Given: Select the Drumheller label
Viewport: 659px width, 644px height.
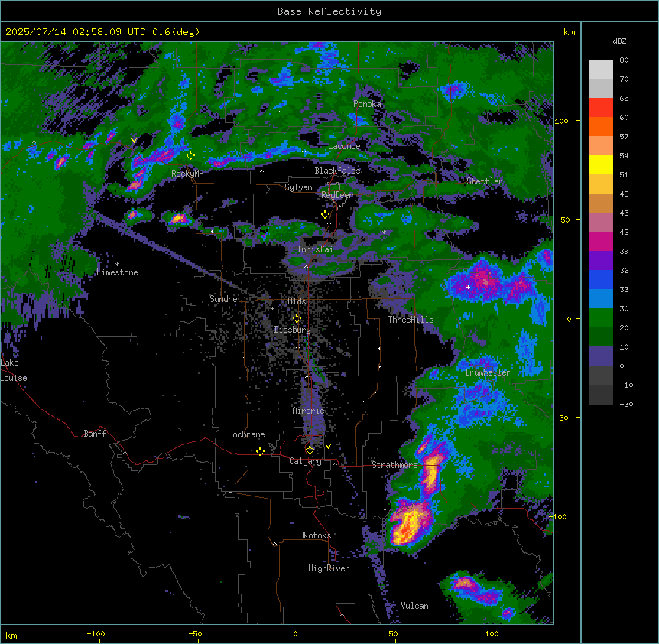Looking at the screenshot, I should 488,372.
